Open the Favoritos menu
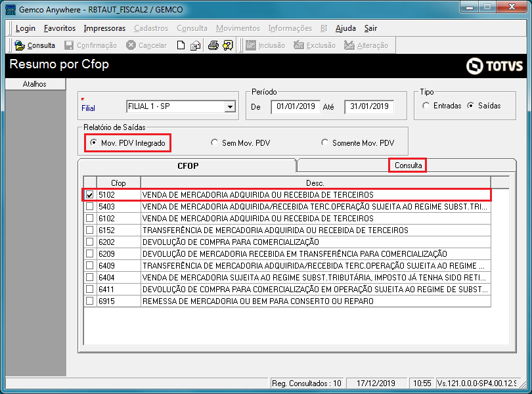 pos(60,28)
